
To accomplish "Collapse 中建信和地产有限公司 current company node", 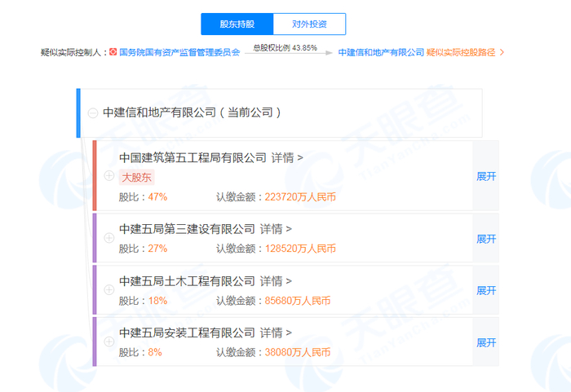I will point(93,112).
